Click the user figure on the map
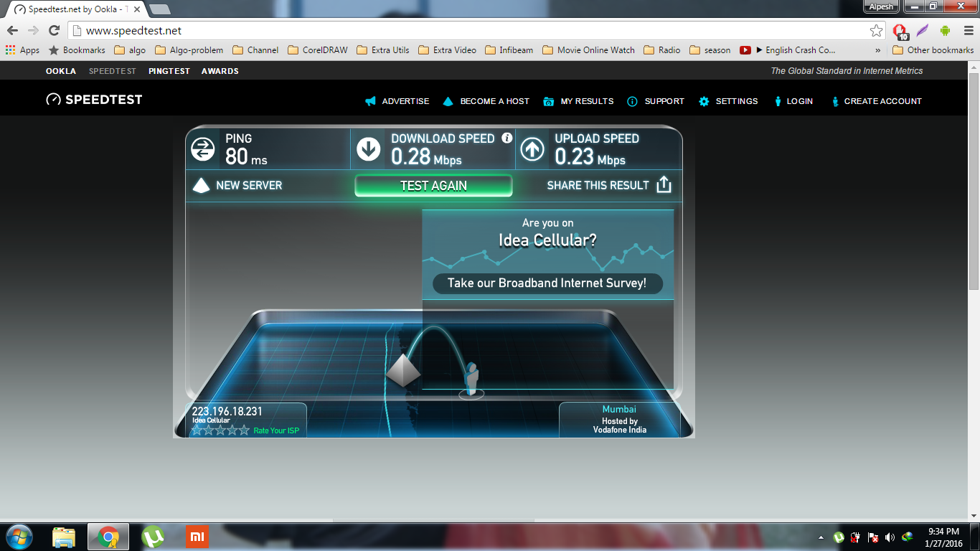Image resolution: width=980 pixels, height=551 pixels. (471, 380)
